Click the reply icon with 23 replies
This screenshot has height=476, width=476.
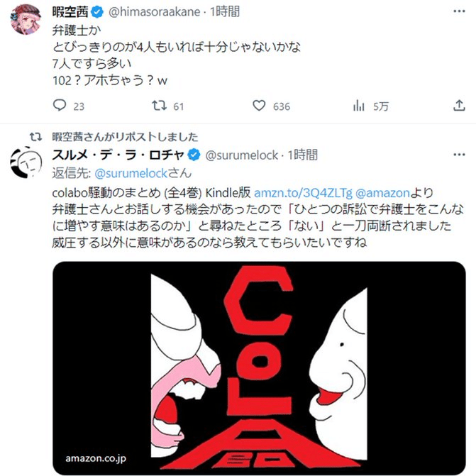(x=60, y=106)
